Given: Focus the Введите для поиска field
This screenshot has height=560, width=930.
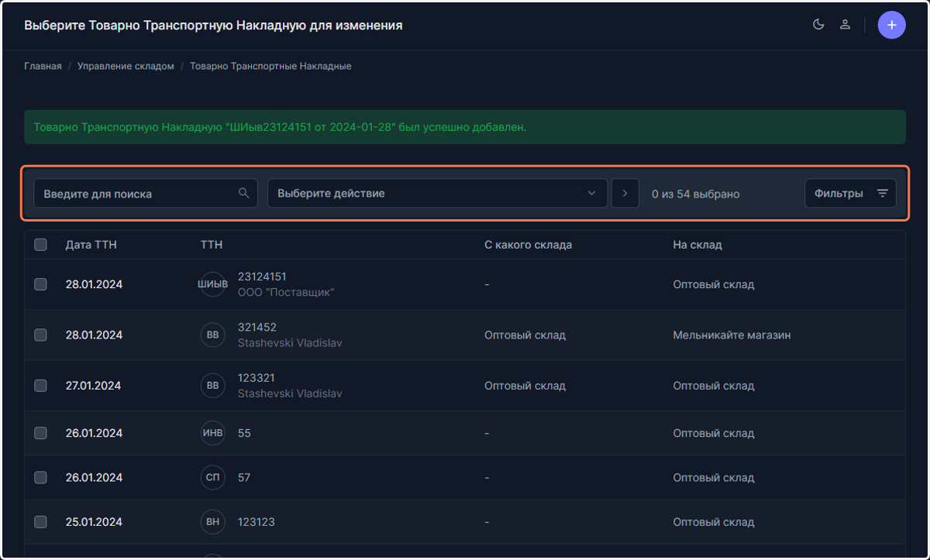Looking at the screenshot, I should (146, 193).
